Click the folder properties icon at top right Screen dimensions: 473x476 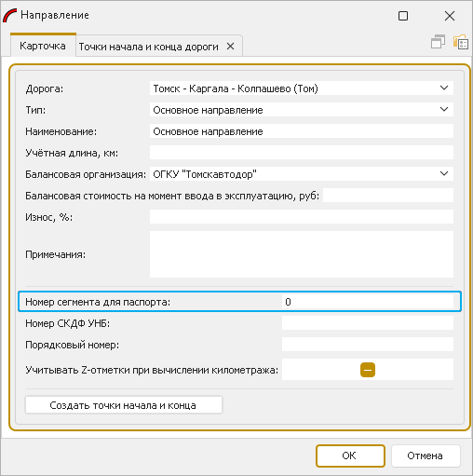(x=461, y=42)
